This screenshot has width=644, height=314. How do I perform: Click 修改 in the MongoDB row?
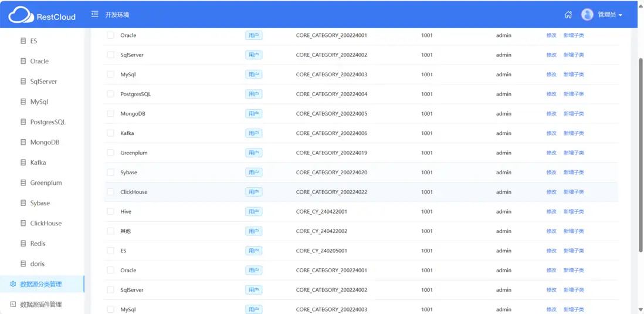pos(551,113)
